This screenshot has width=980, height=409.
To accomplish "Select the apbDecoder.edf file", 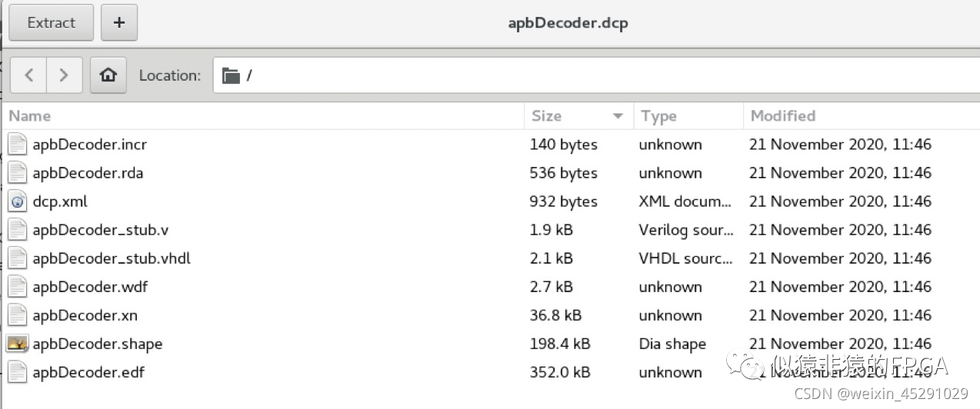I will coord(88,372).
